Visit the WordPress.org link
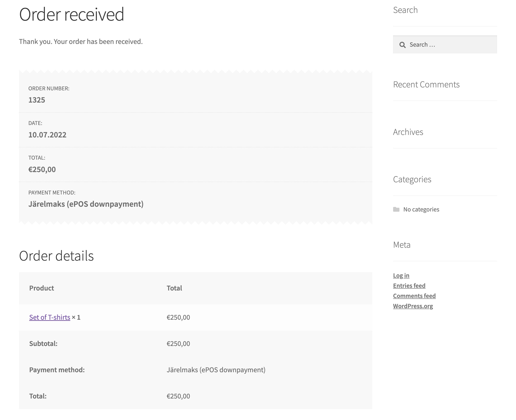Screen dimensions: 516x420 413,306
